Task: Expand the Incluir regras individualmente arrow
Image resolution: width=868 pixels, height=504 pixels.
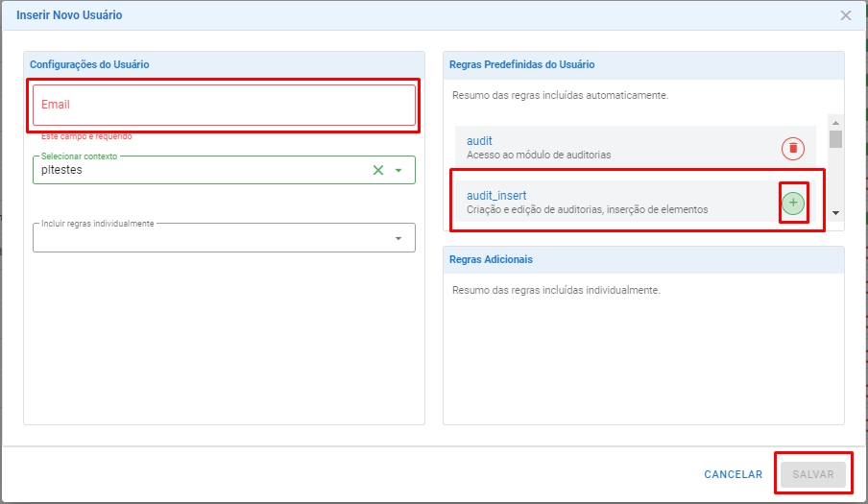Action: click(x=398, y=238)
